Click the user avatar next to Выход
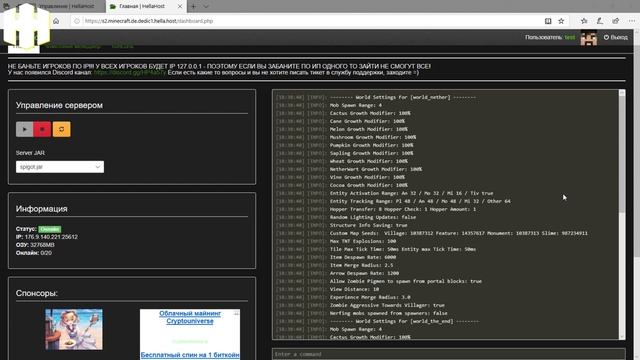This screenshot has height=360, width=640. coord(589,38)
